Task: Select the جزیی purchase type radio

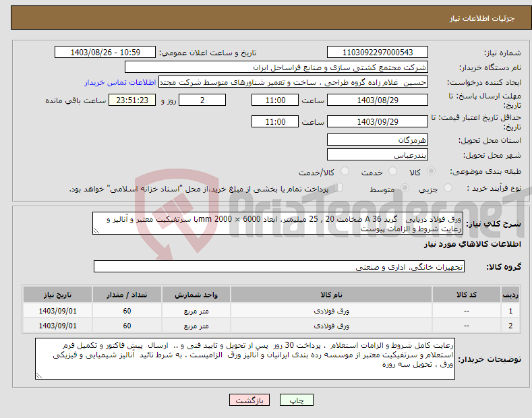Action: click(x=448, y=188)
